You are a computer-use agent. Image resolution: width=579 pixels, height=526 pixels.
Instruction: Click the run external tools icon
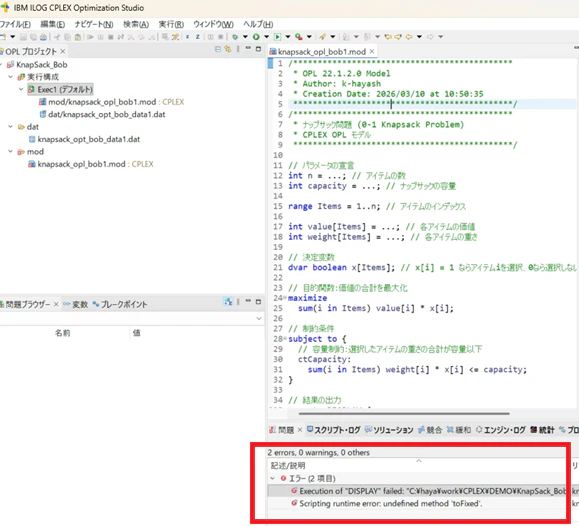[x=299, y=37]
